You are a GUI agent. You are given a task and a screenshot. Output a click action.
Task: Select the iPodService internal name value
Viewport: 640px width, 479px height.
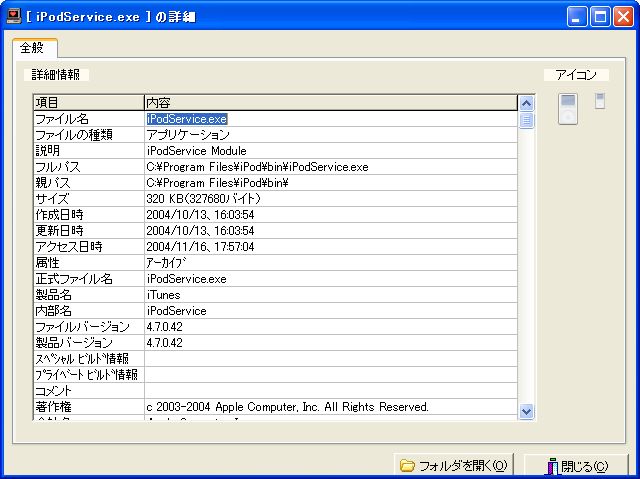(x=176, y=310)
